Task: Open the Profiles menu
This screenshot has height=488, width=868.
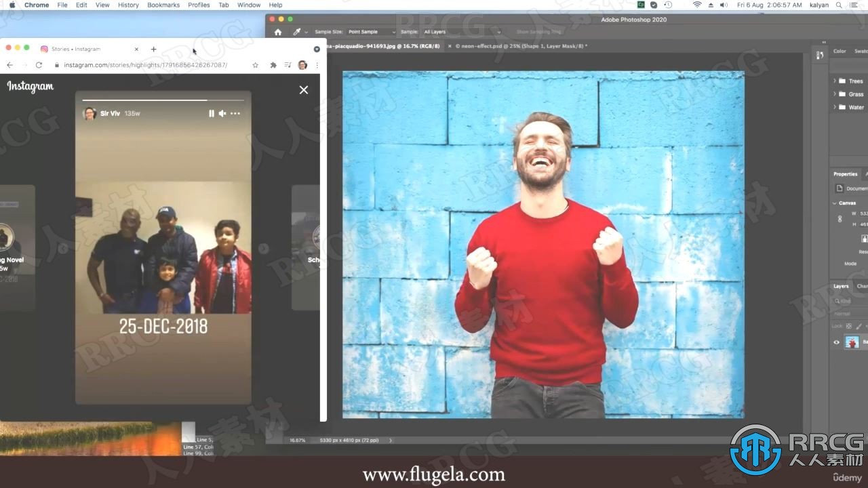Action: (x=199, y=5)
